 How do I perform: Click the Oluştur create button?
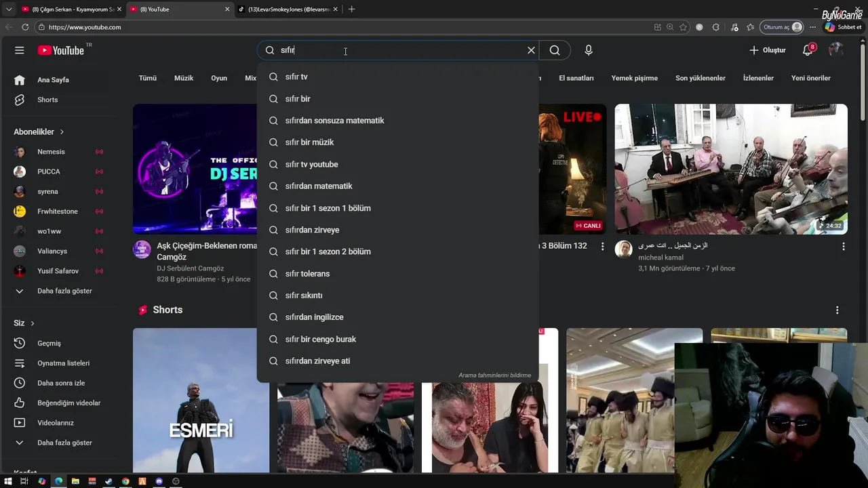pyautogui.click(x=767, y=50)
